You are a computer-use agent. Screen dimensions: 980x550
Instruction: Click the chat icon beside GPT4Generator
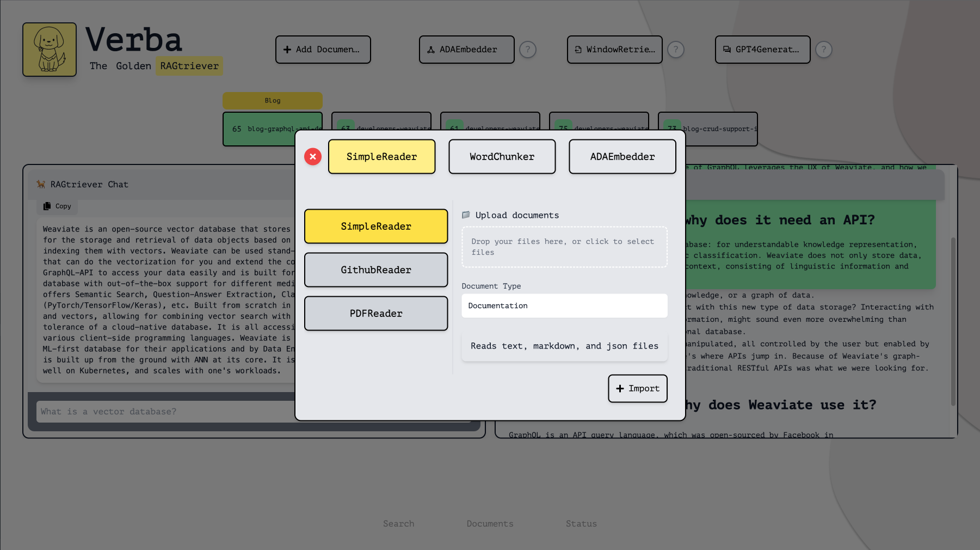tap(727, 50)
